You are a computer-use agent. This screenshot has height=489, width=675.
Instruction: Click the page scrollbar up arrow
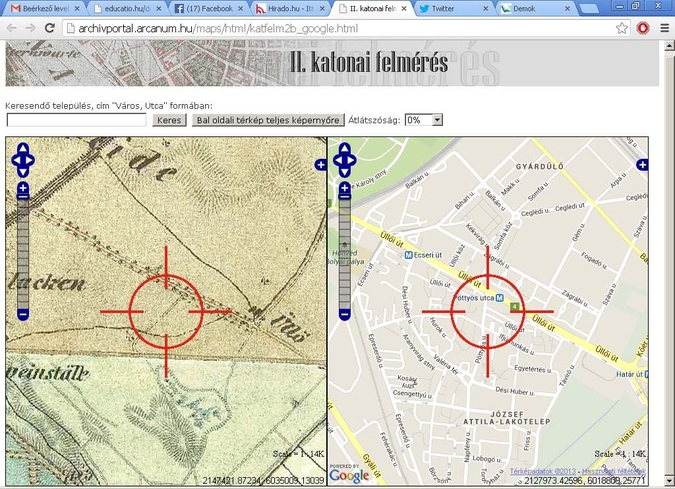(x=669, y=45)
